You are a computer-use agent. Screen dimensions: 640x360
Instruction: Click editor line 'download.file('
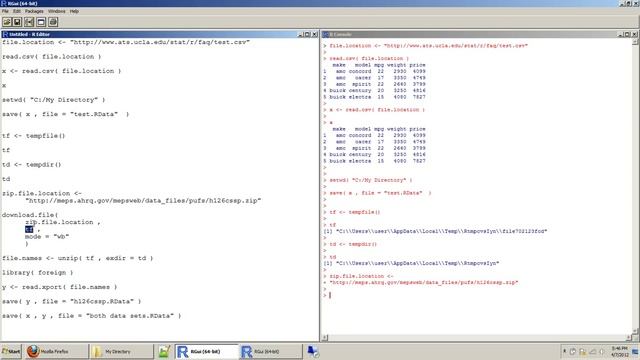30,215
